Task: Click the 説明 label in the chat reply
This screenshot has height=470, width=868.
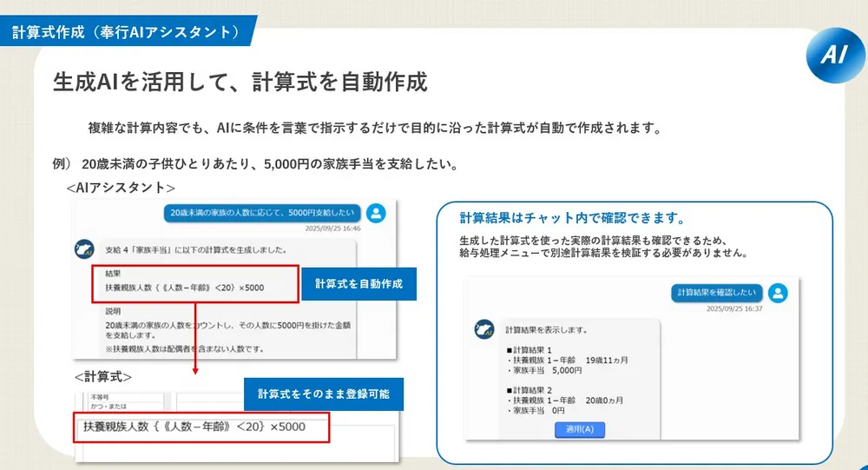Action: 113,312
